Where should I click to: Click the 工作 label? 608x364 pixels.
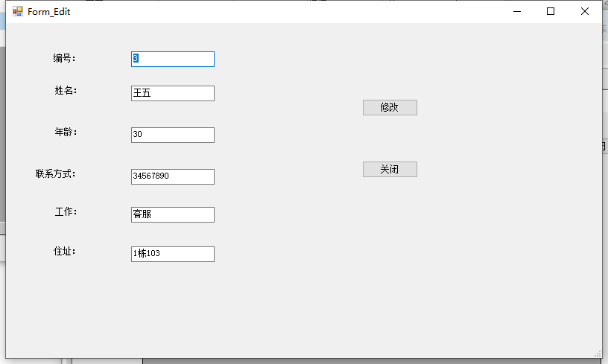(66, 211)
